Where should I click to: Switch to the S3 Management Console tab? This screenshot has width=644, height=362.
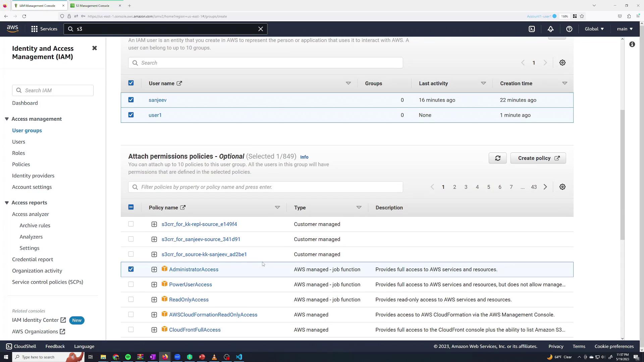[92, 6]
